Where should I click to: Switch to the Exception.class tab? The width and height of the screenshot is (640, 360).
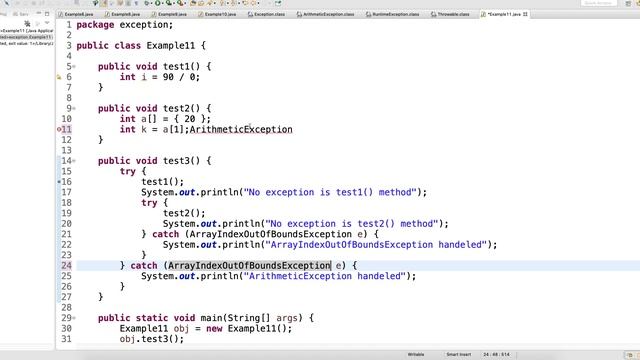[266, 14]
